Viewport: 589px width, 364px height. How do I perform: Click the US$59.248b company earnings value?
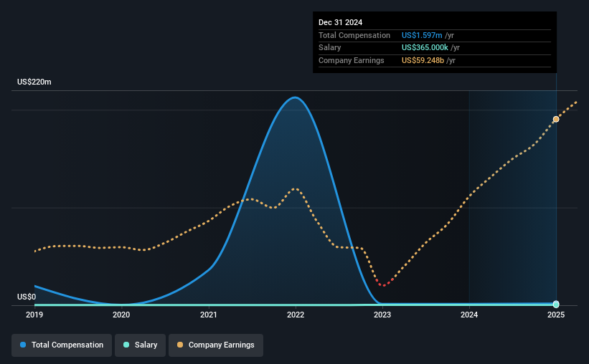pos(423,60)
